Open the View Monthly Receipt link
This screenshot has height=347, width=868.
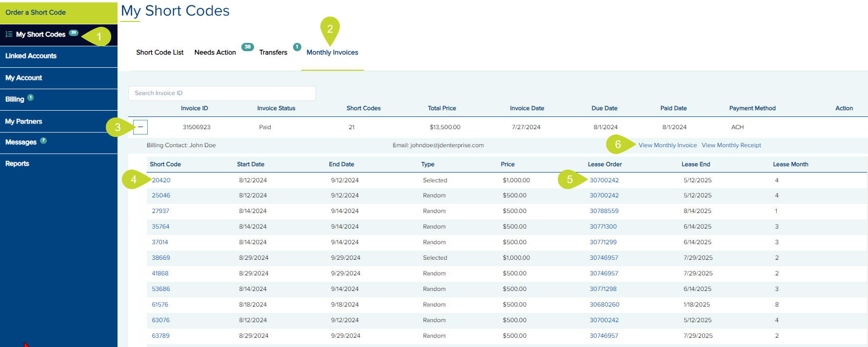[731, 145]
